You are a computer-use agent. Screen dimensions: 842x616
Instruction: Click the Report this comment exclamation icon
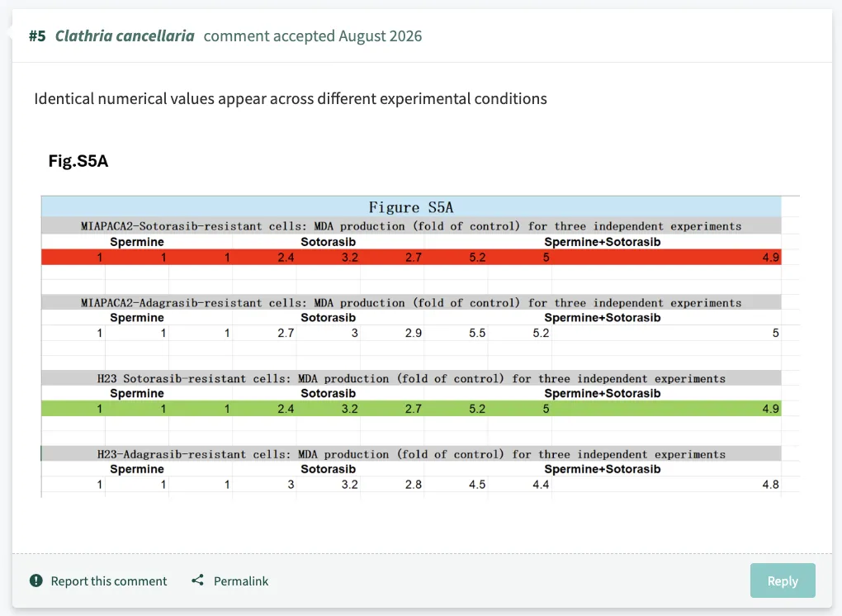coord(36,580)
